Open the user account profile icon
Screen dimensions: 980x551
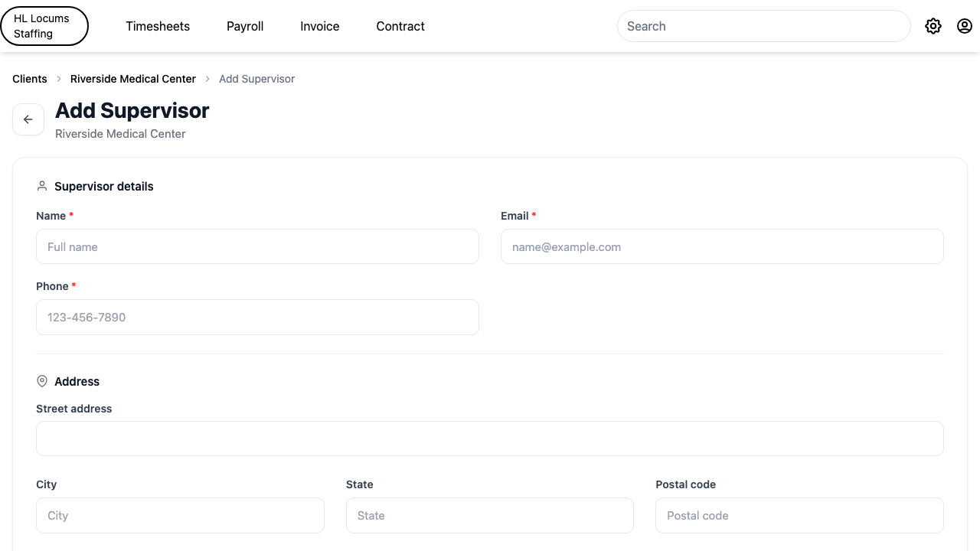pos(965,26)
